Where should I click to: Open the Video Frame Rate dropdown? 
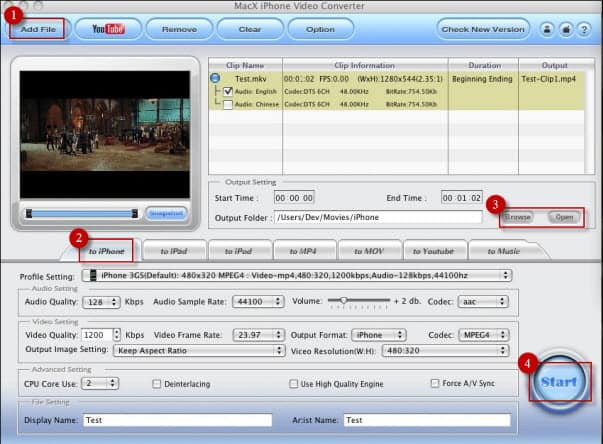[x=258, y=335]
